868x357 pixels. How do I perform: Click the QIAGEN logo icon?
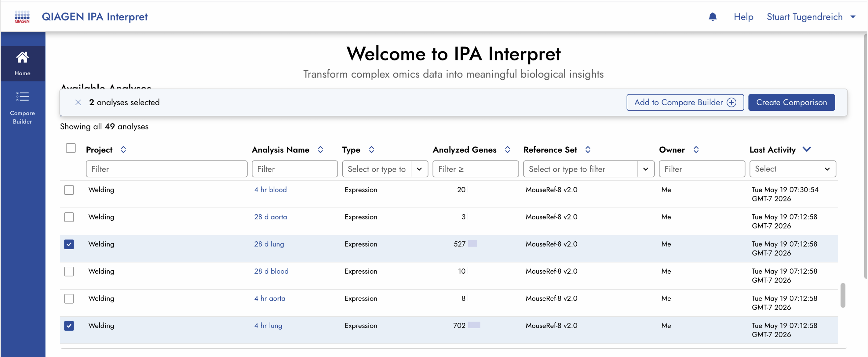tap(22, 16)
